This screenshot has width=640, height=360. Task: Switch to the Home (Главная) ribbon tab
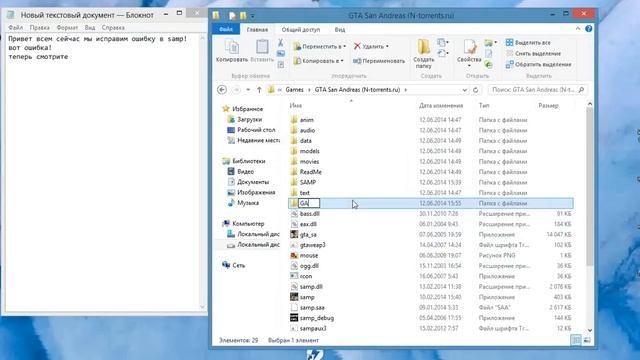pos(257,29)
